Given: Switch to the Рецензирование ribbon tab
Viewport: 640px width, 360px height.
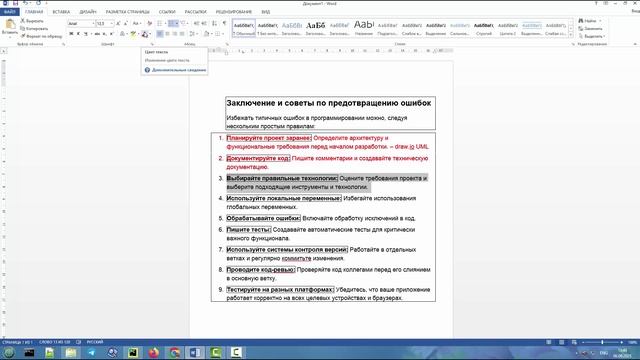Looking at the screenshot, I should click(233, 12).
